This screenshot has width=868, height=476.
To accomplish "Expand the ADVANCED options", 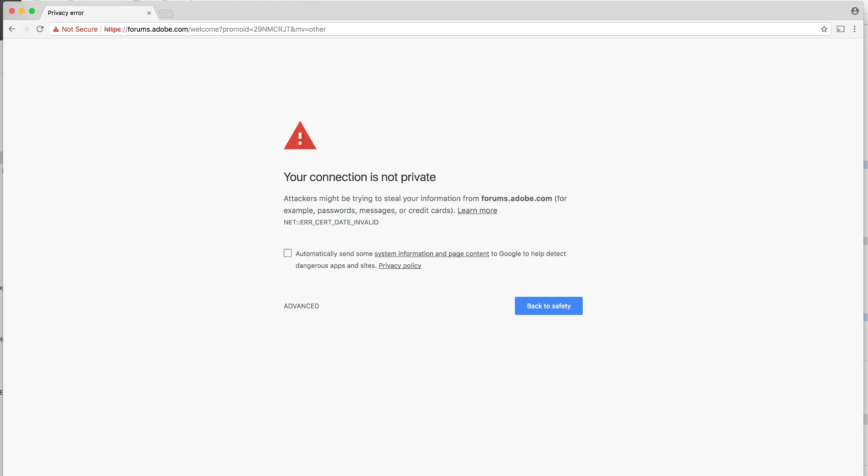I will [301, 306].
